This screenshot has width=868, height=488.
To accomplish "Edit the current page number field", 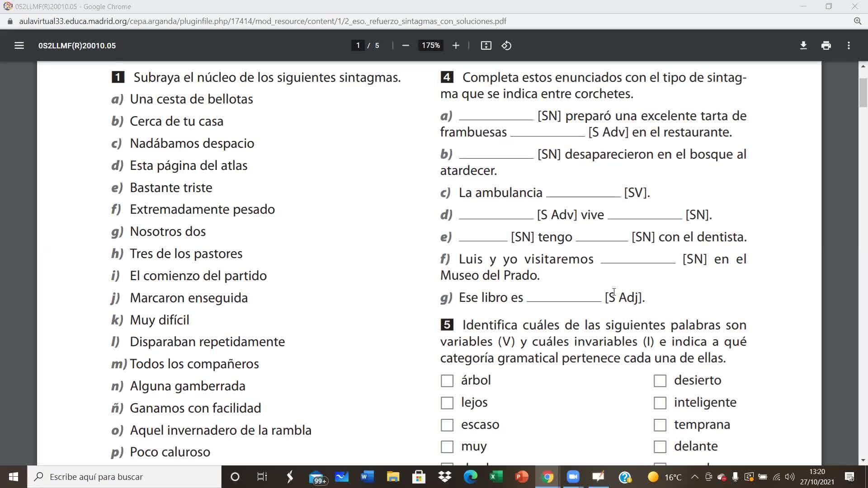I will point(358,46).
